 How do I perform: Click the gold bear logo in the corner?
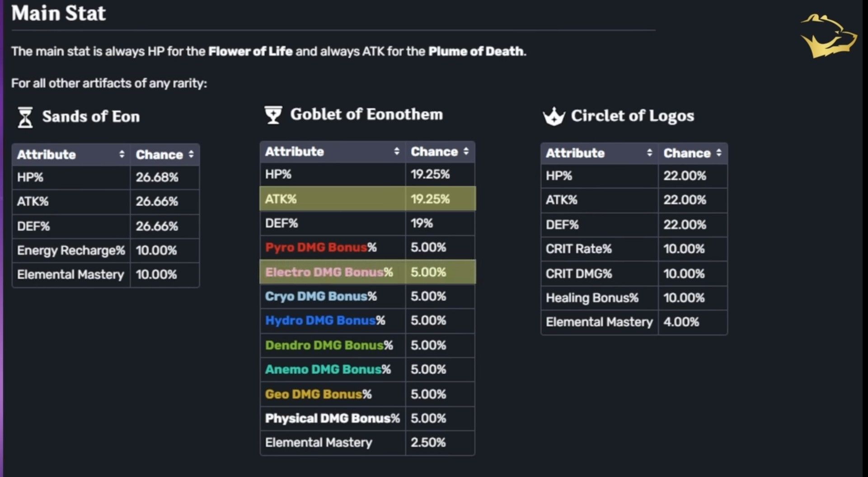[x=829, y=36]
